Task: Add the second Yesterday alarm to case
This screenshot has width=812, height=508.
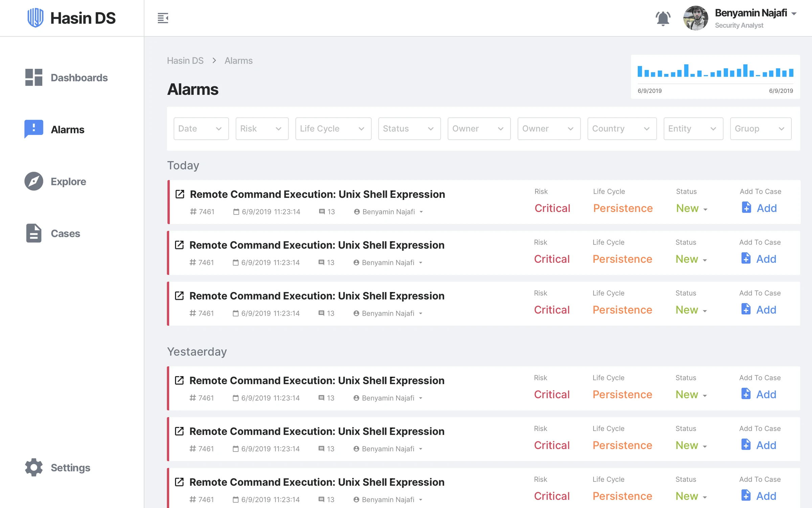Action: 758,445
